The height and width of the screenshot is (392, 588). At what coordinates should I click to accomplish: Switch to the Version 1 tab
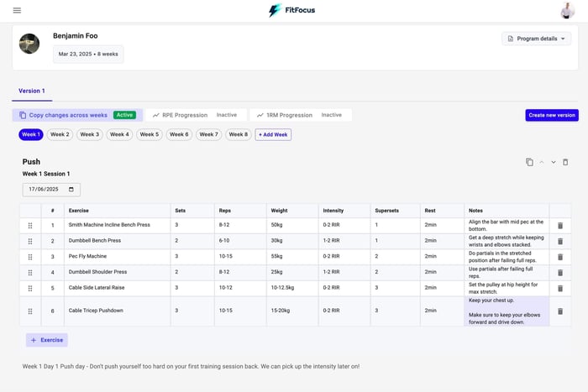point(32,91)
